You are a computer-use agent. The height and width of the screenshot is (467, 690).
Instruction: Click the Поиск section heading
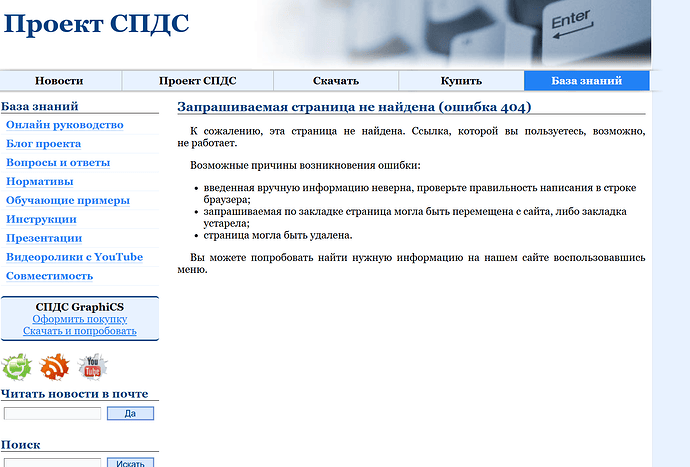coord(21,445)
